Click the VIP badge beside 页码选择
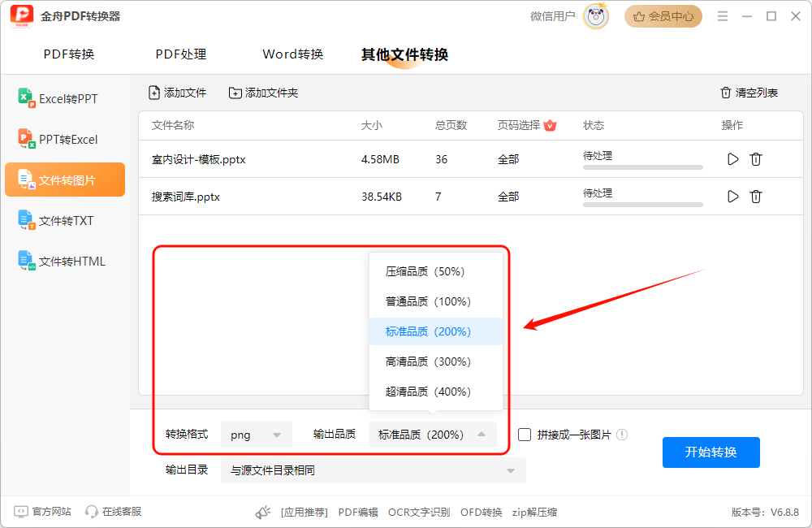The image size is (812, 528). point(550,125)
